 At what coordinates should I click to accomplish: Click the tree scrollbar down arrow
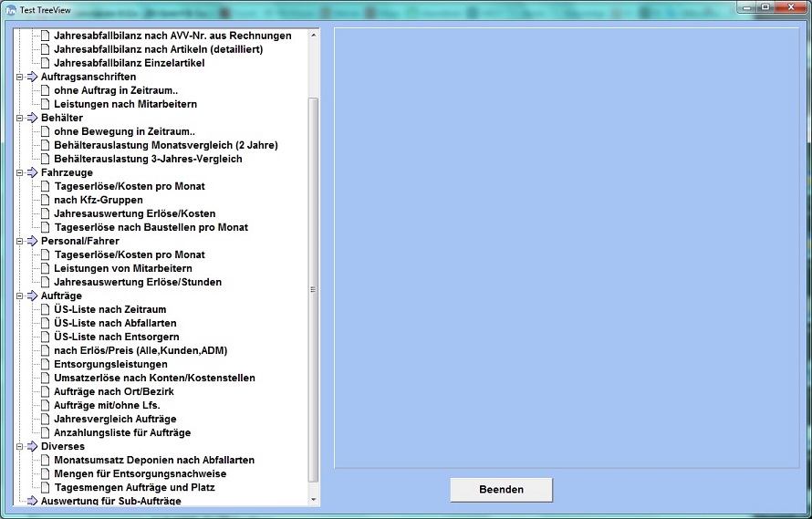[x=314, y=500]
